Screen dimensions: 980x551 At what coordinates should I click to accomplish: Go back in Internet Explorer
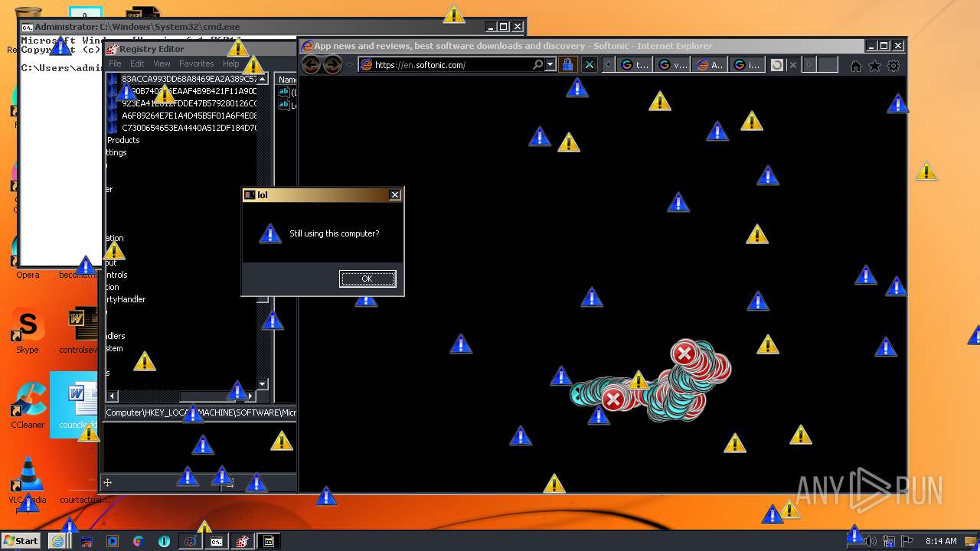(311, 65)
